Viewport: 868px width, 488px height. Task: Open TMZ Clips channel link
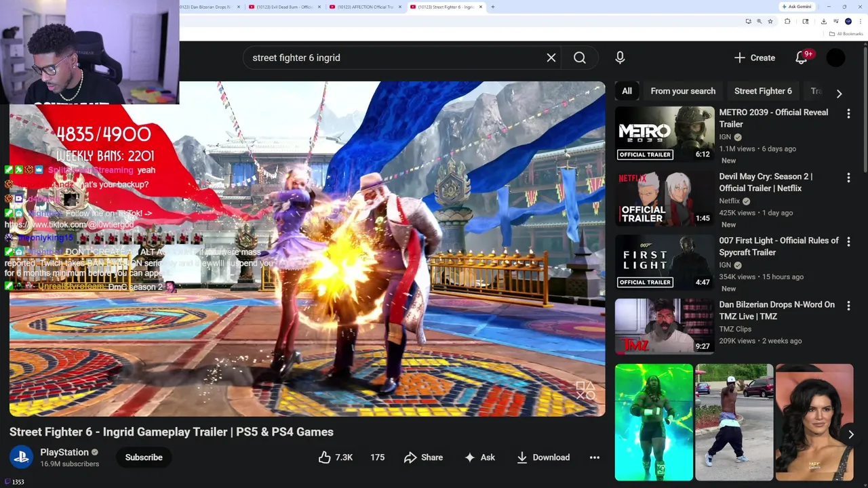[735, 329]
